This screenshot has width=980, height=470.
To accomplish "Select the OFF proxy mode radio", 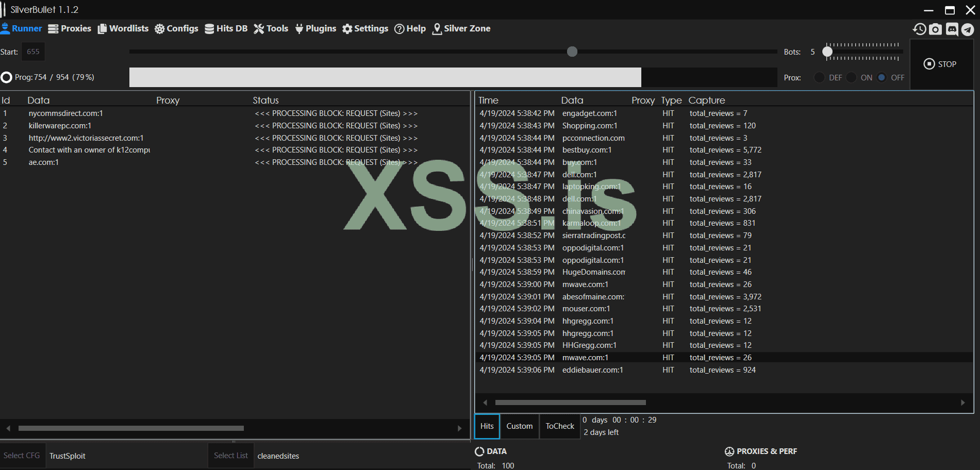I will (882, 77).
